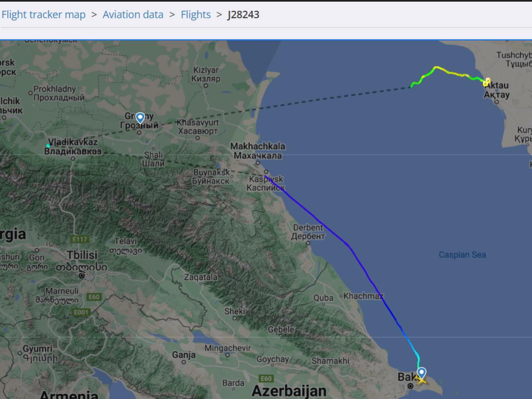Go to the Flights breadcrumb link
Image resolution: width=532 pixels, height=399 pixels.
pyautogui.click(x=196, y=15)
